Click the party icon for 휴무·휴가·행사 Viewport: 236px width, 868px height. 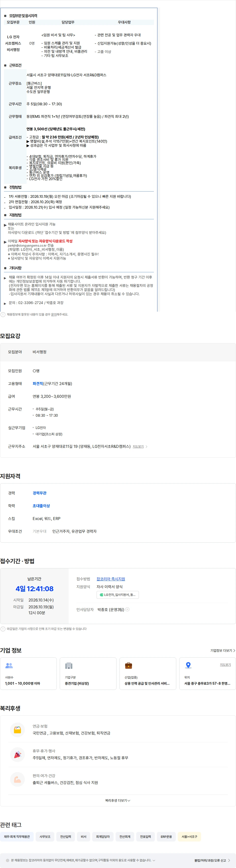click(x=17, y=754)
